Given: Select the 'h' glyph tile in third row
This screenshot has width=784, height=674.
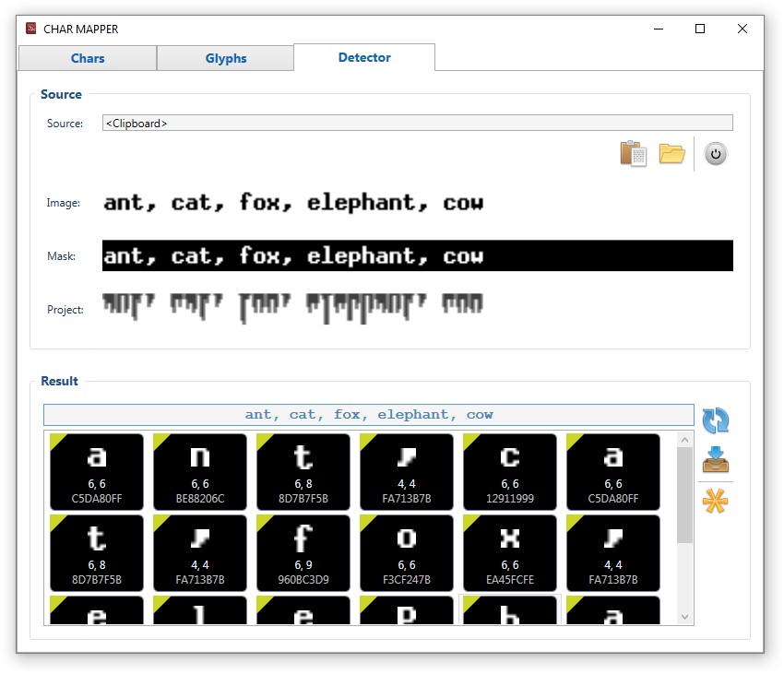Looking at the screenshot, I should tap(510, 610).
